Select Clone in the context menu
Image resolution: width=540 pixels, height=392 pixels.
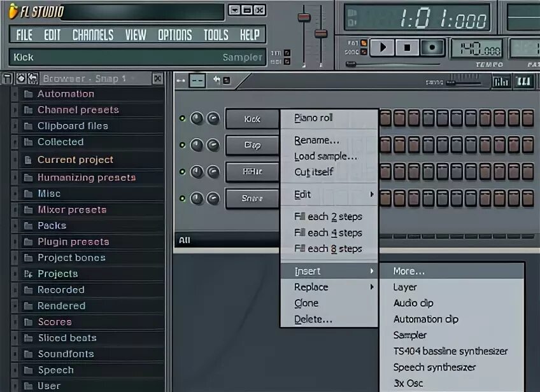point(329,303)
